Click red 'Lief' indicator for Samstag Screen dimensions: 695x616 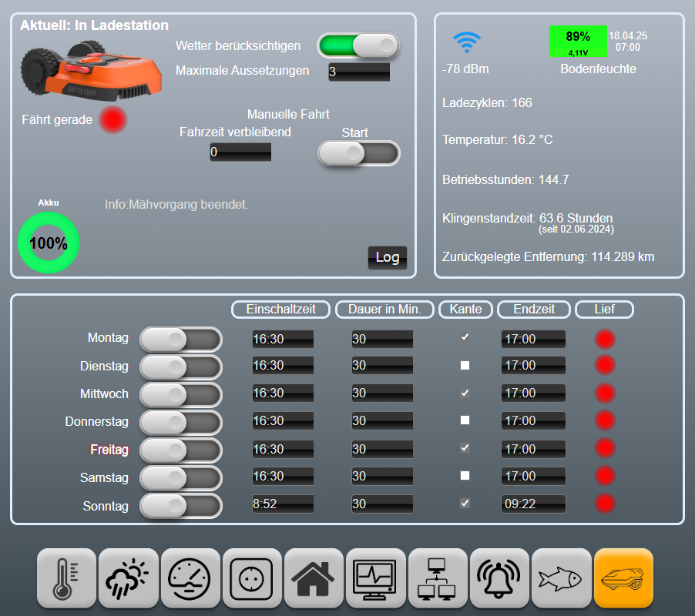pyautogui.click(x=605, y=476)
